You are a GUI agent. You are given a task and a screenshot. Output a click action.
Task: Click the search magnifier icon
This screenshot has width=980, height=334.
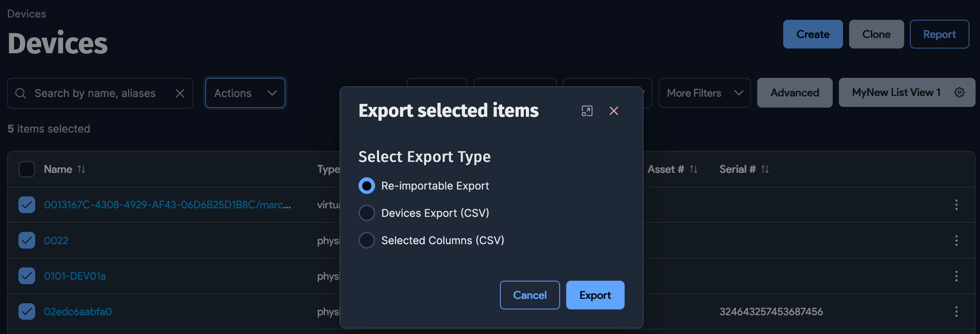(x=21, y=93)
